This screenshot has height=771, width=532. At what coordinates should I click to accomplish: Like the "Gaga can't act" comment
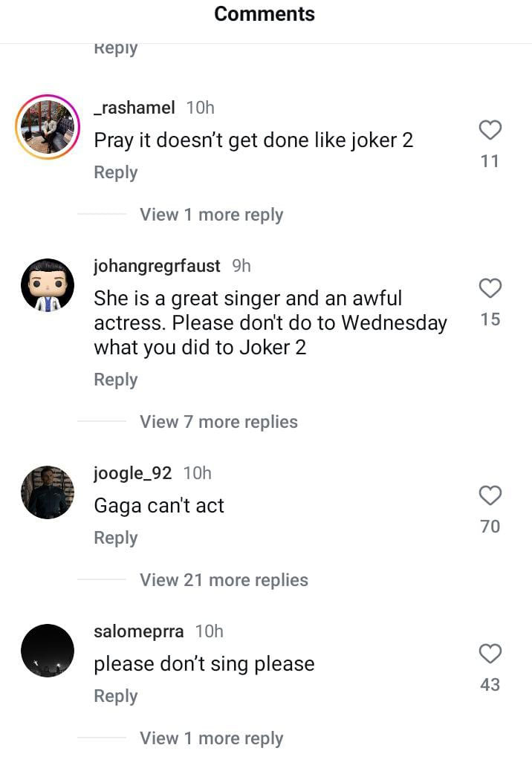(x=490, y=495)
